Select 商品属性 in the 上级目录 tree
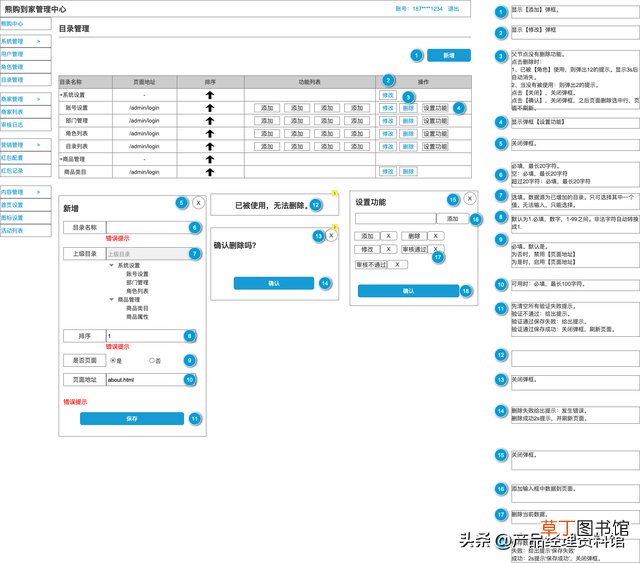Screen dimensions: 640x563 [137, 317]
